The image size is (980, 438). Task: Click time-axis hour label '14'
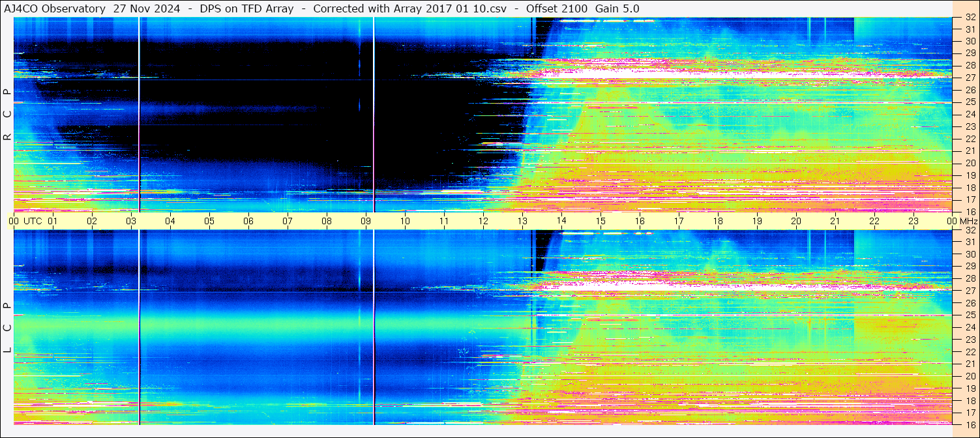click(561, 221)
